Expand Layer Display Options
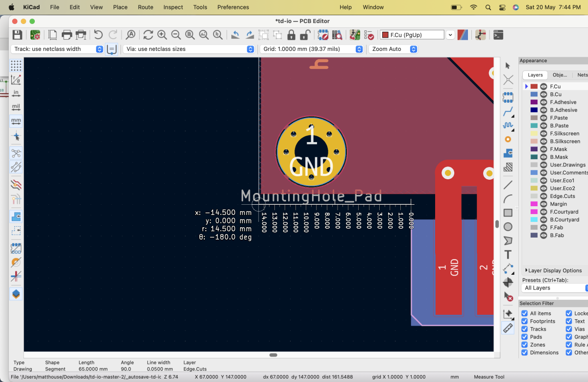The image size is (588, 382). (554, 270)
